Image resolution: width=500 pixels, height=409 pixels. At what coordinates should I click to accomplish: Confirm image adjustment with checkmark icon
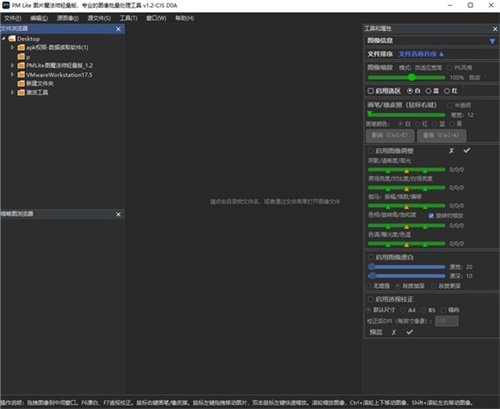(467, 150)
